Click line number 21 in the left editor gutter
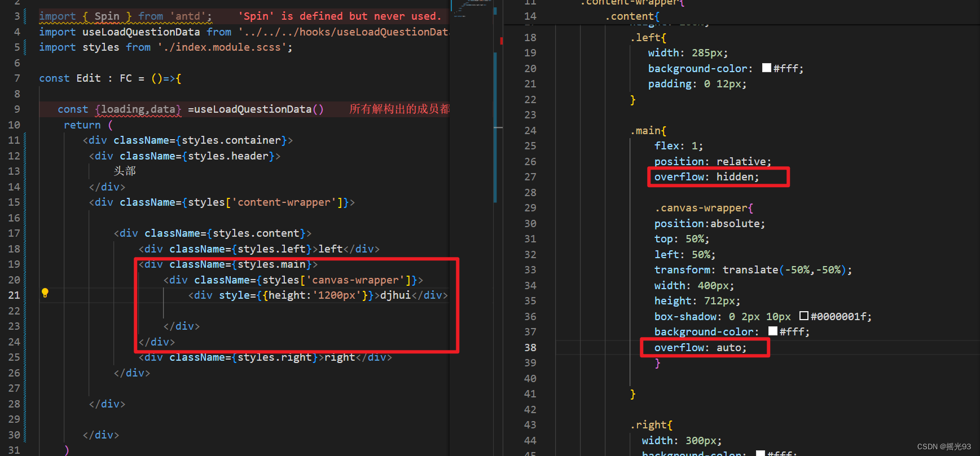 [14, 295]
